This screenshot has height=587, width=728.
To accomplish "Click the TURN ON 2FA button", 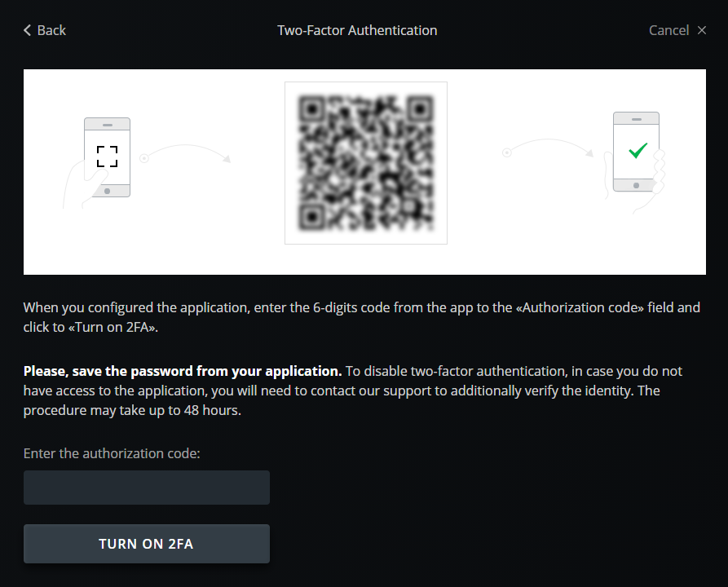I will coord(147,544).
